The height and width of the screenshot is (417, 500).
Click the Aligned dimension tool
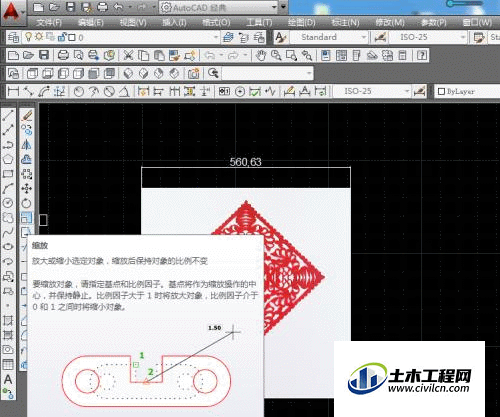[29, 91]
